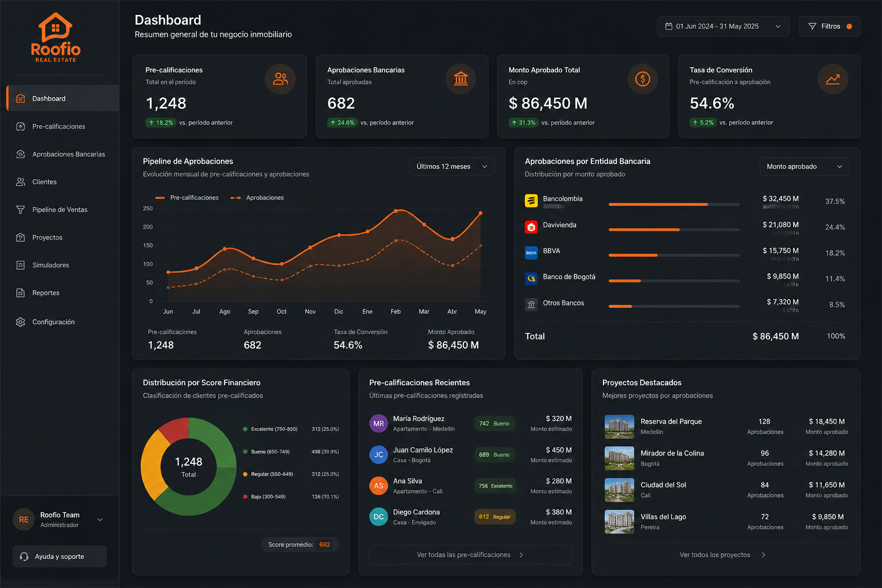Click the yellow Regular segment of donut chart

tap(150, 466)
